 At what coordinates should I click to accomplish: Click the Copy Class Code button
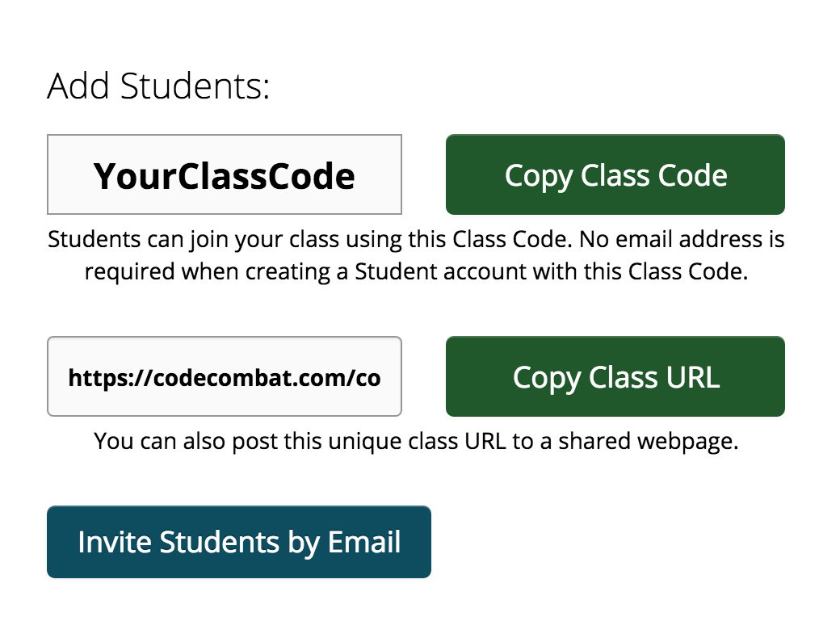615,174
